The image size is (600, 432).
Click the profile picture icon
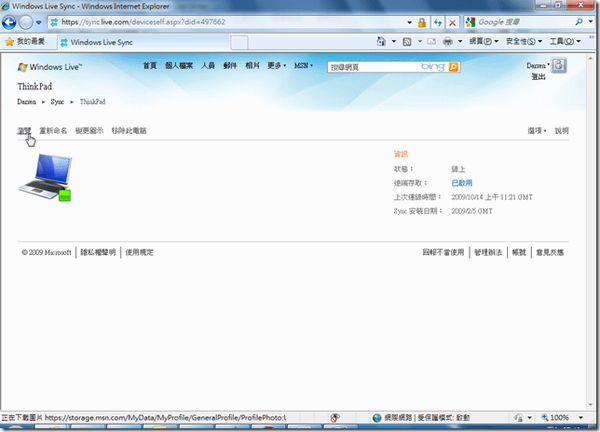click(559, 65)
